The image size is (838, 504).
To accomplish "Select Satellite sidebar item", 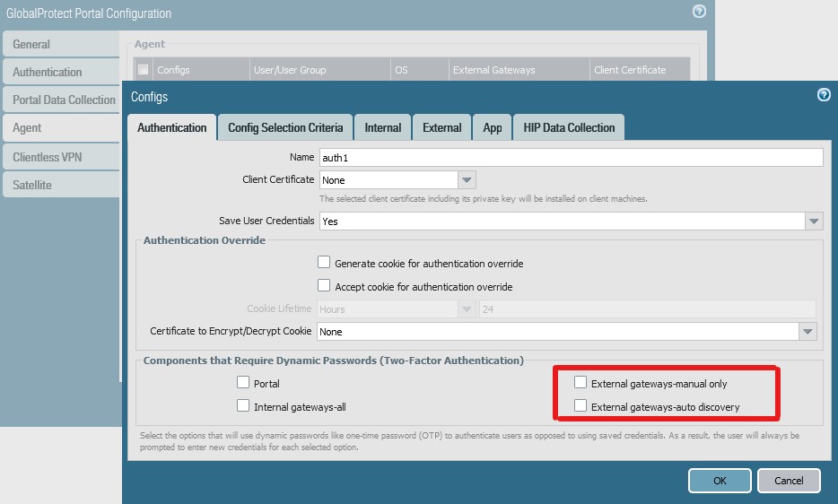I will pyautogui.click(x=61, y=185).
